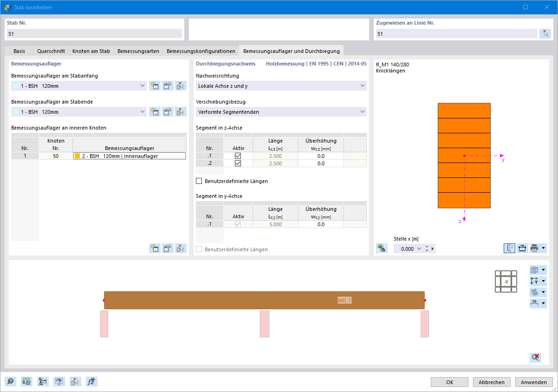Create new support under inner nodes table
This screenshot has height=392, width=558.
(155, 248)
